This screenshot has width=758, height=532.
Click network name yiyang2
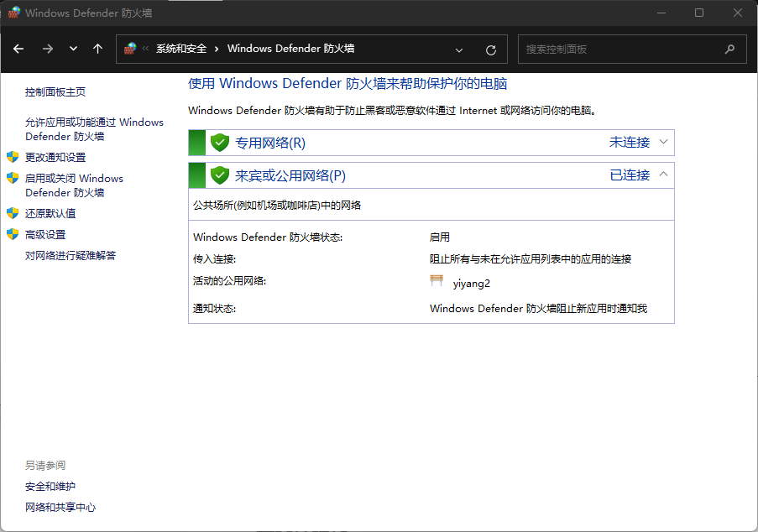(x=471, y=283)
